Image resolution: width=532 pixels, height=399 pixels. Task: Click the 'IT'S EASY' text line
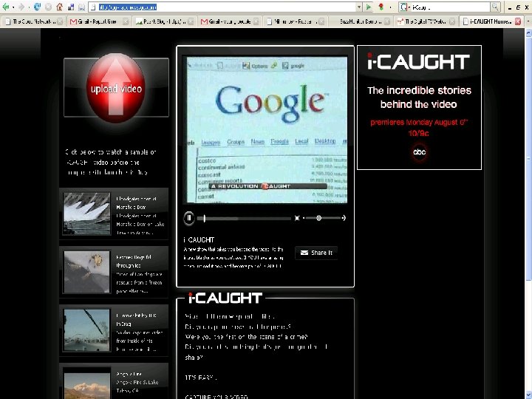point(201,378)
